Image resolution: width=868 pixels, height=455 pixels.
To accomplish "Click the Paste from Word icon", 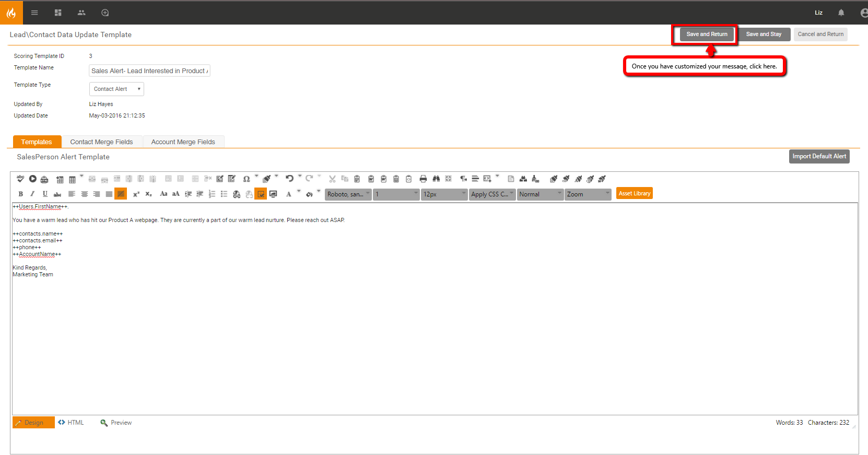I will 371,179.
